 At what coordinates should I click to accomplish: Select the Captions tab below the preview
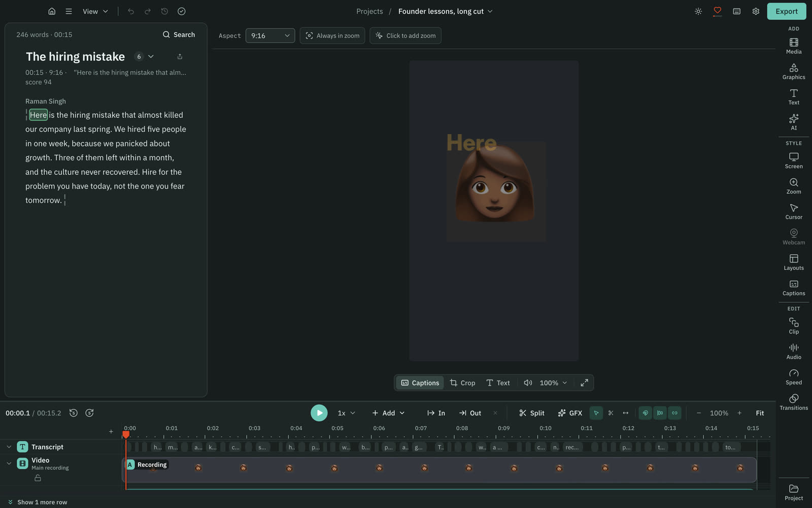click(x=420, y=383)
